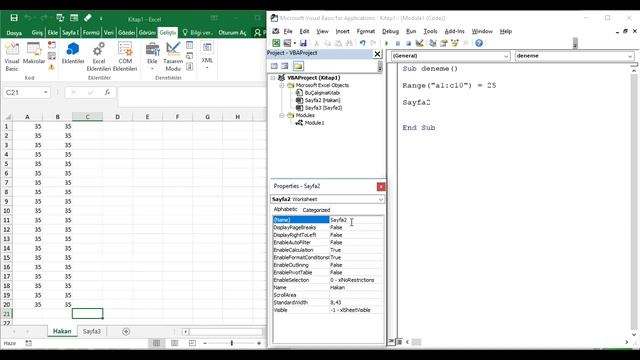Run the macro with the green play icon

pyautogui.click(x=387, y=43)
